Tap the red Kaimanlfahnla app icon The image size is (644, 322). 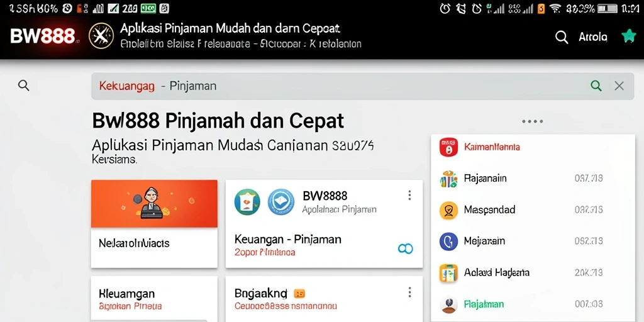(448, 147)
